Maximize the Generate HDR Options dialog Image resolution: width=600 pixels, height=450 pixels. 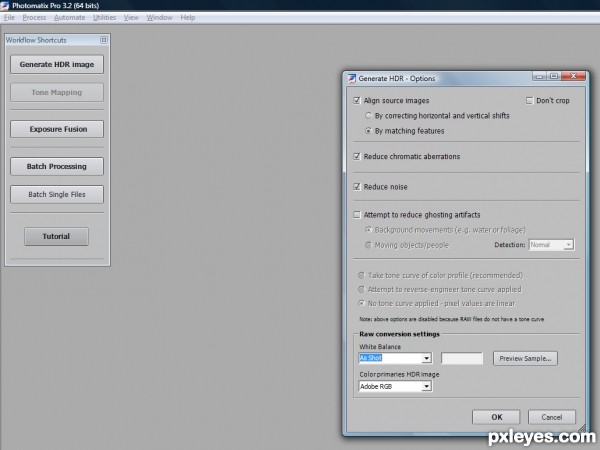(554, 76)
